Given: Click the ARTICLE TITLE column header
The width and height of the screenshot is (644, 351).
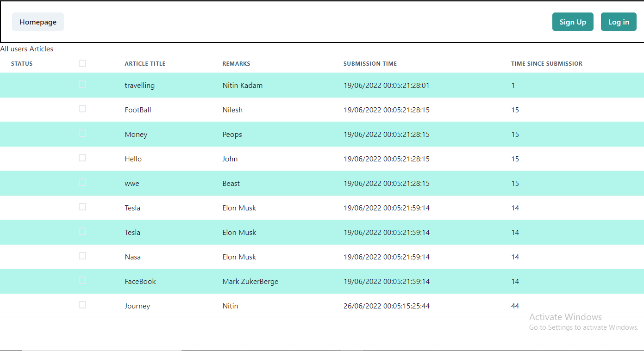Looking at the screenshot, I should pos(145,64).
